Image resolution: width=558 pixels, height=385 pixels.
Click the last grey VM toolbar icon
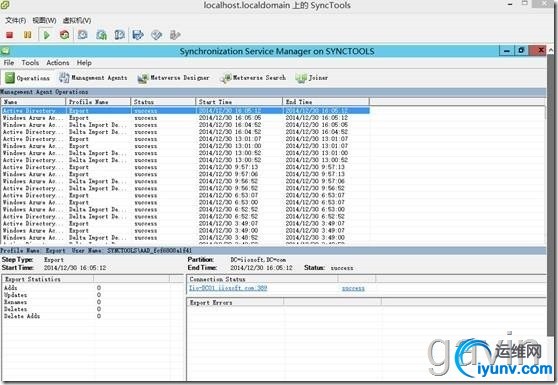pos(175,35)
